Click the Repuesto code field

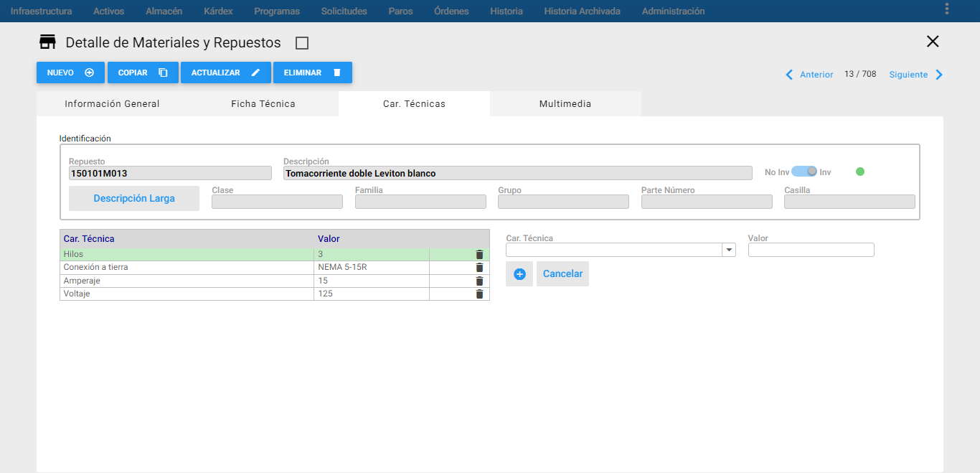tap(170, 173)
